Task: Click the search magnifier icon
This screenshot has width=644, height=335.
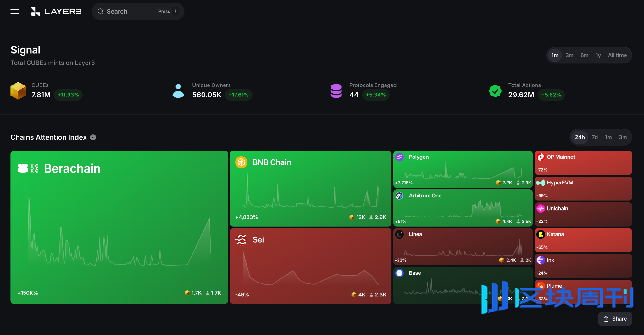Action: [101, 11]
